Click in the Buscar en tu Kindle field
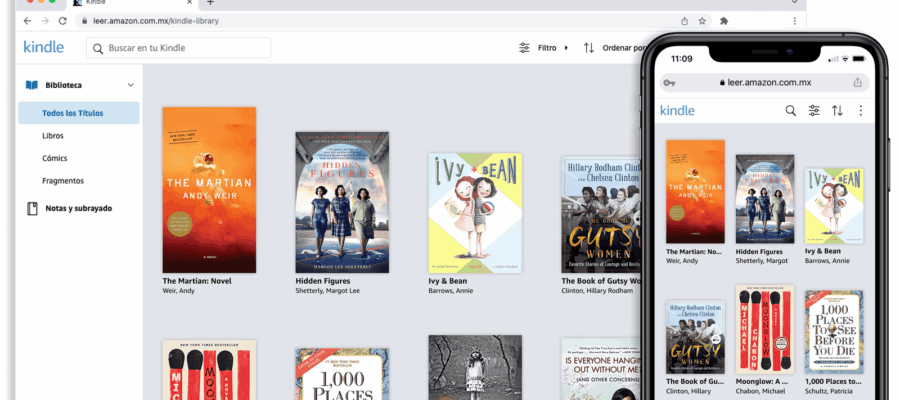Image resolution: width=900 pixels, height=400 pixels. (x=179, y=48)
